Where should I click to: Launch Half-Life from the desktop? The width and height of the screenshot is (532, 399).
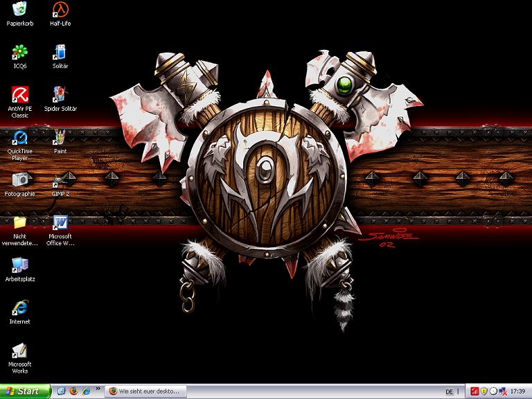[60, 14]
